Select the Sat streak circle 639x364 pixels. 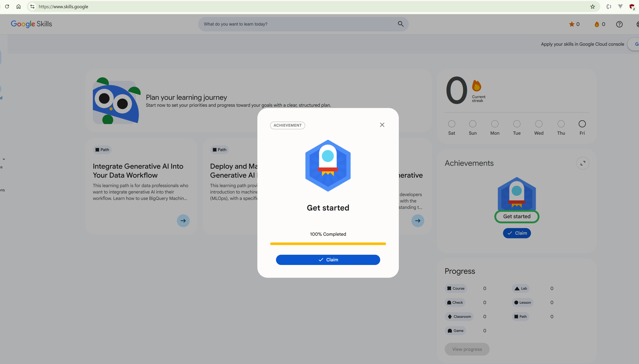click(x=451, y=124)
